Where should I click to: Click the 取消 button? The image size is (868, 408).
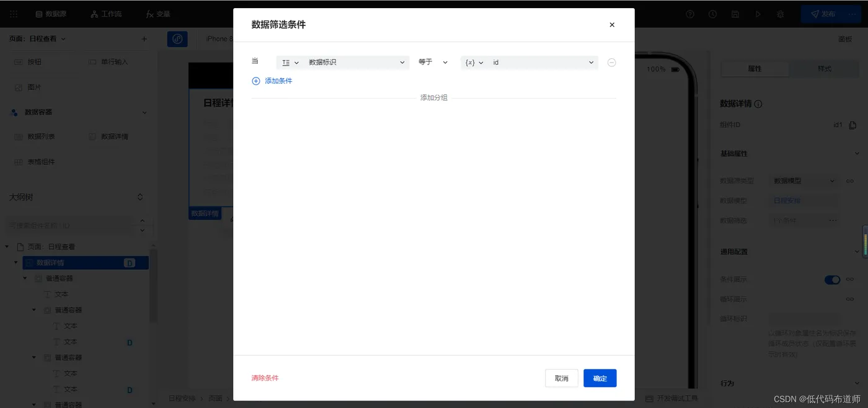tap(562, 378)
